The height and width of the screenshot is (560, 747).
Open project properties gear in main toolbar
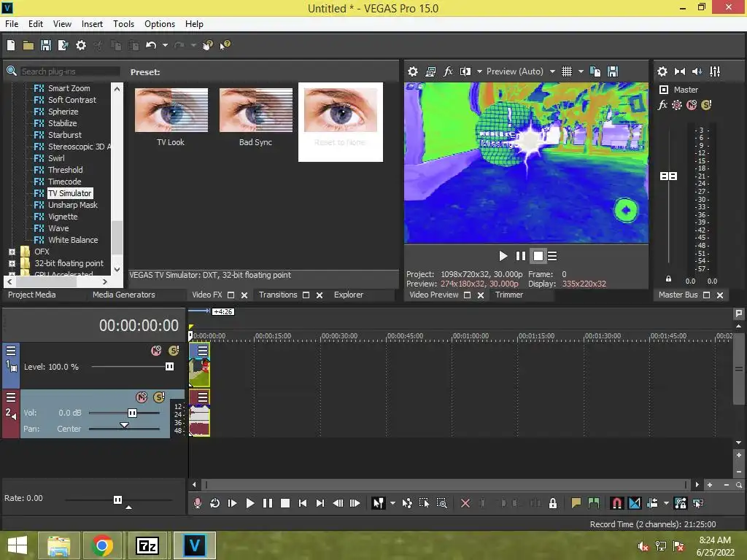tap(81, 45)
